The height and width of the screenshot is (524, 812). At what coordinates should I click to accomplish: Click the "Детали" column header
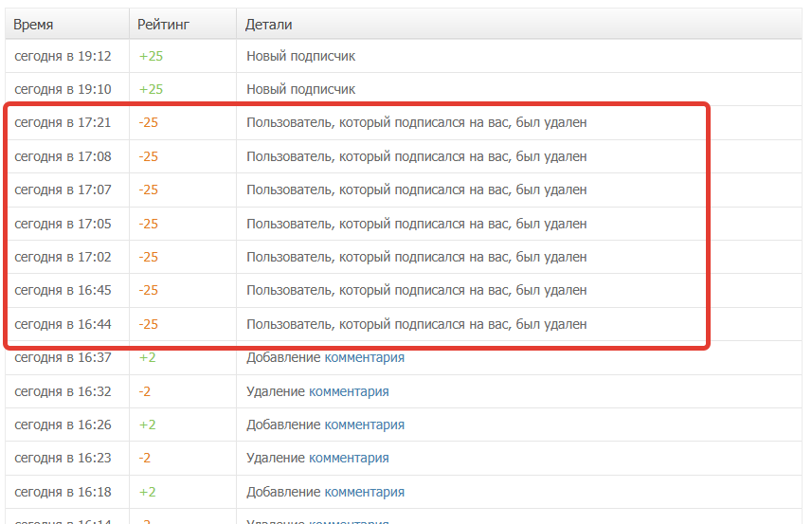pyautogui.click(x=268, y=24)
